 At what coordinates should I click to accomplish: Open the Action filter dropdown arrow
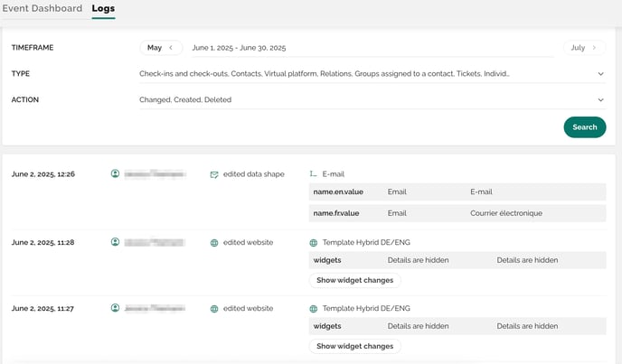[600, 100]
